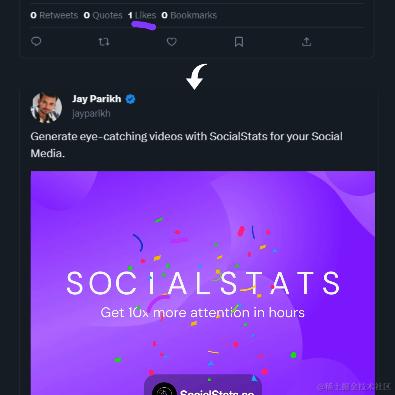395x395 pixels.
Task: Open the Jay Parikh display name
Action: [x=97, y=99]
